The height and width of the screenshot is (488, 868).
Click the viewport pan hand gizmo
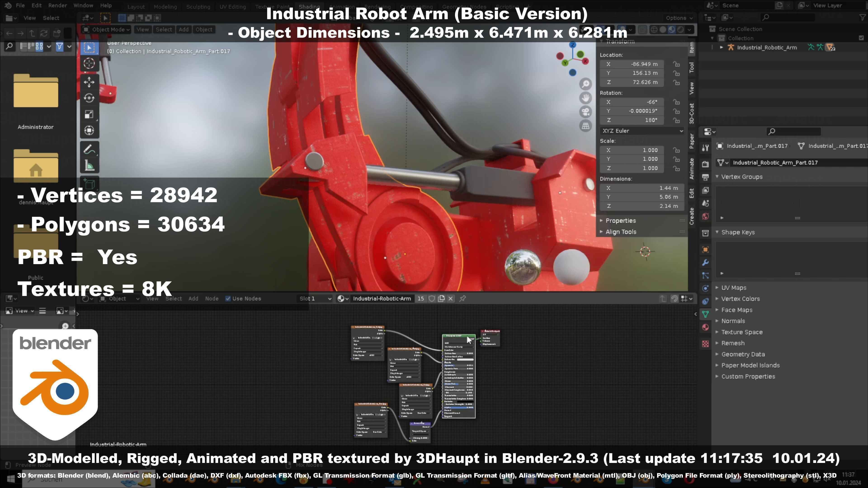pyautogui.click(x=586, y=98)
